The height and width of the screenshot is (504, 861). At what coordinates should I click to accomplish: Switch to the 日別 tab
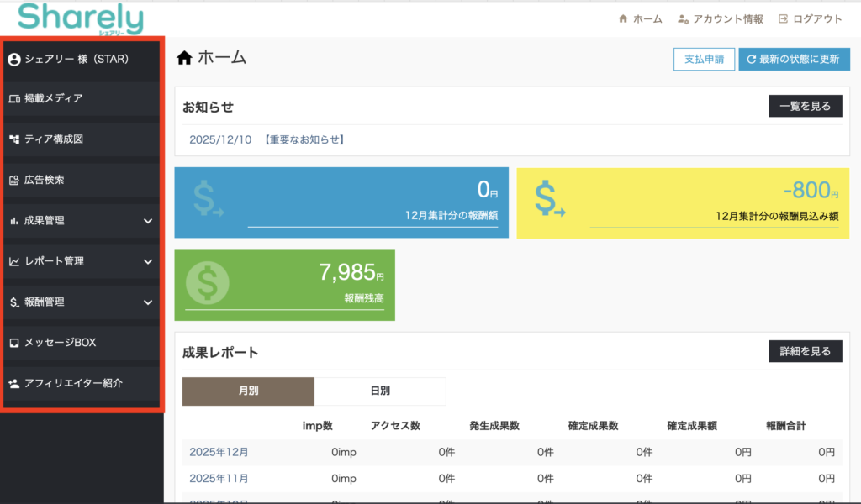(380, 391)
